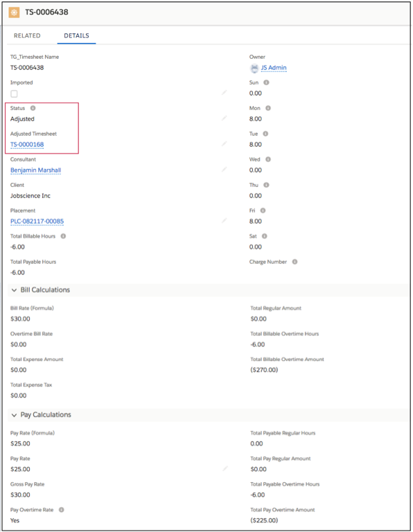Click the pencil edit icon for Status

click(224, 118)
